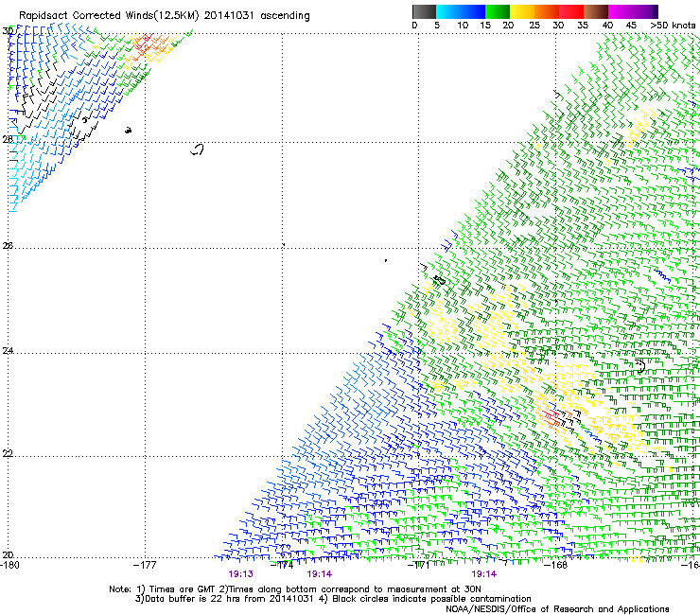This screenshot has width=700, height=615.
Task: Select the "45" legend scale label
Action: tap(631, 26)
